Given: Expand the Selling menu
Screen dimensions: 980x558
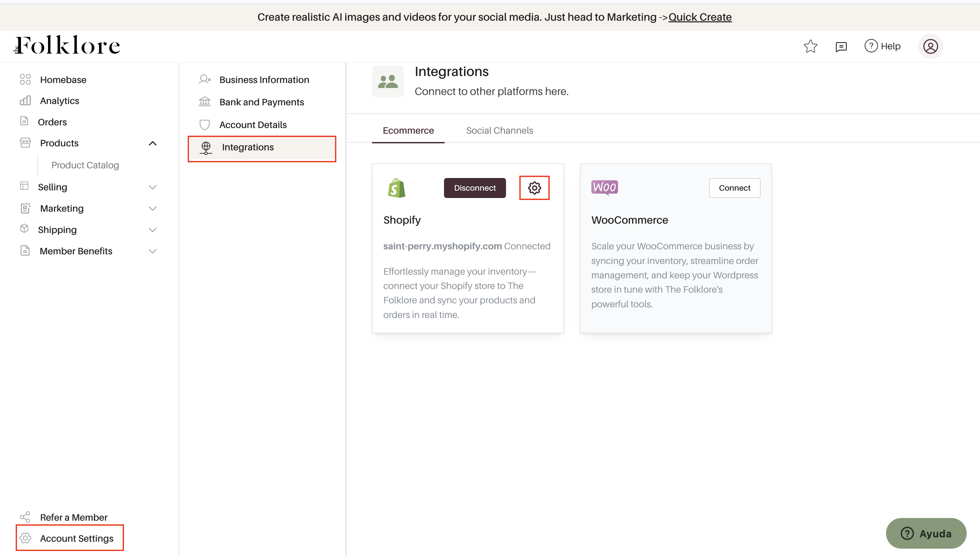Looking at the screenshot, I should (152, 187).
